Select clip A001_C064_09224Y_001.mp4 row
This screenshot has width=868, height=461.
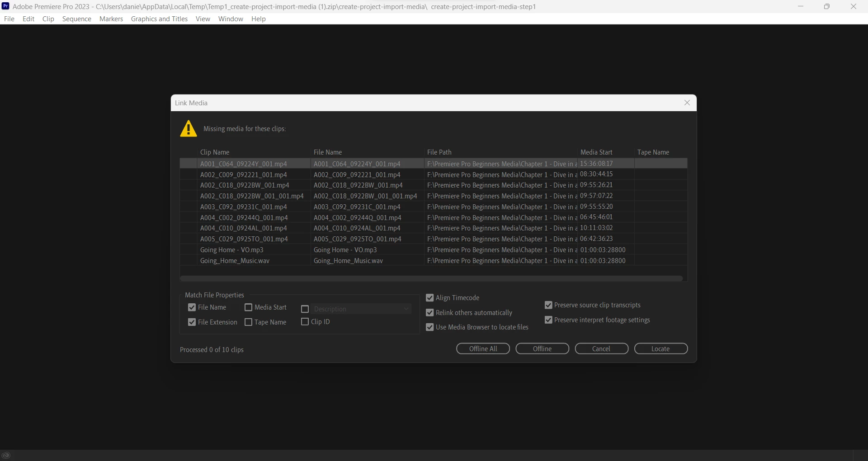click(434, 164)
